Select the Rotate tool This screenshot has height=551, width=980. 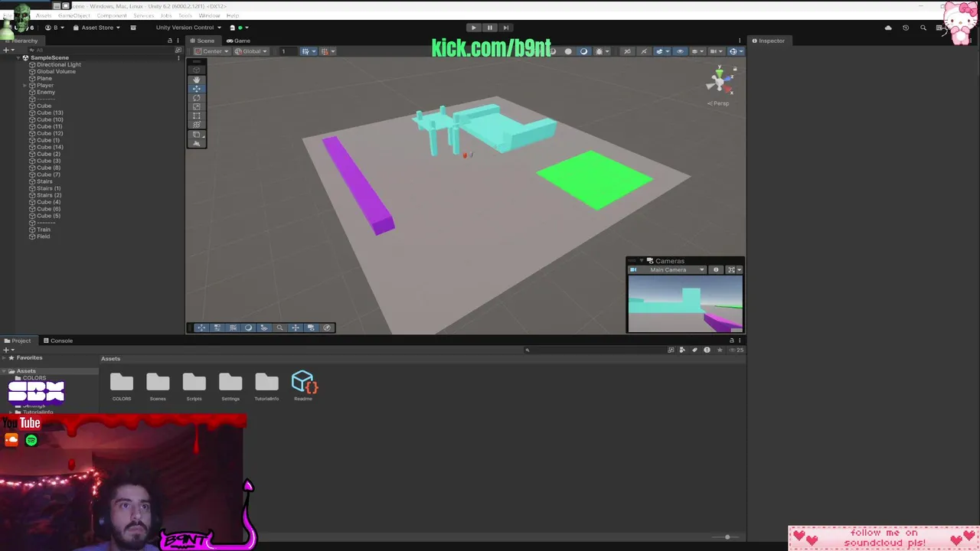click(x=197, y=98)
